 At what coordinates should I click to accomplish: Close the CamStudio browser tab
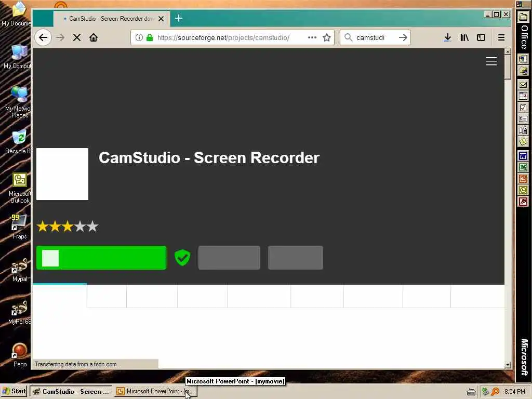[x=161, y=19]
